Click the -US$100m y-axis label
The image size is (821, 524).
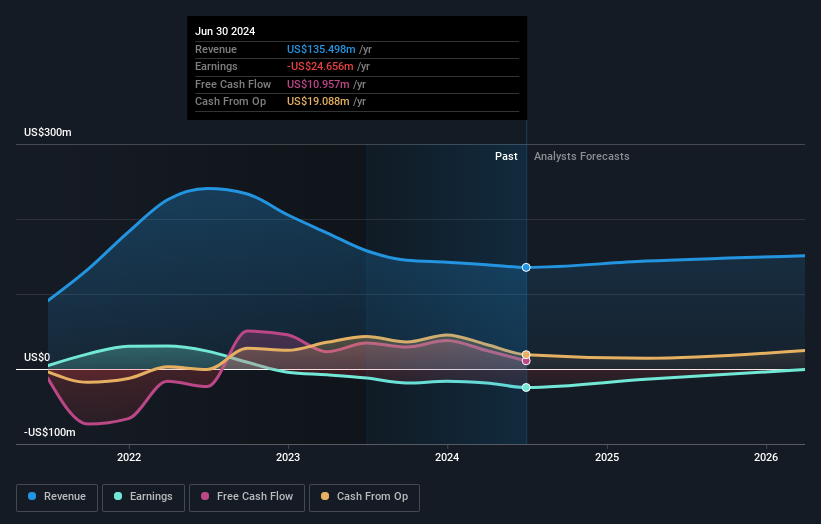[50, 432]
